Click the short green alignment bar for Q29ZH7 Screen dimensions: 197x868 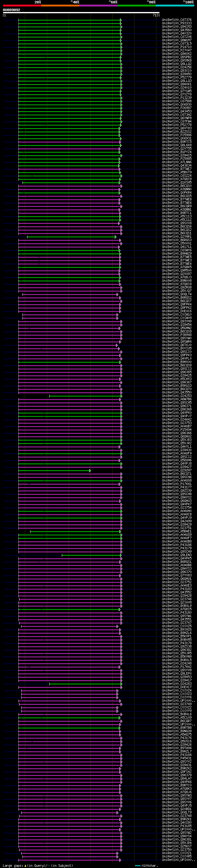click(54, 470)
